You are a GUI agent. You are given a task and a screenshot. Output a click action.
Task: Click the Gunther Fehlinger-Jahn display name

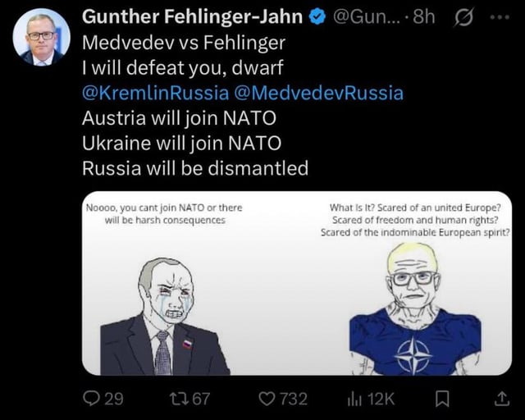click(193, 18)
